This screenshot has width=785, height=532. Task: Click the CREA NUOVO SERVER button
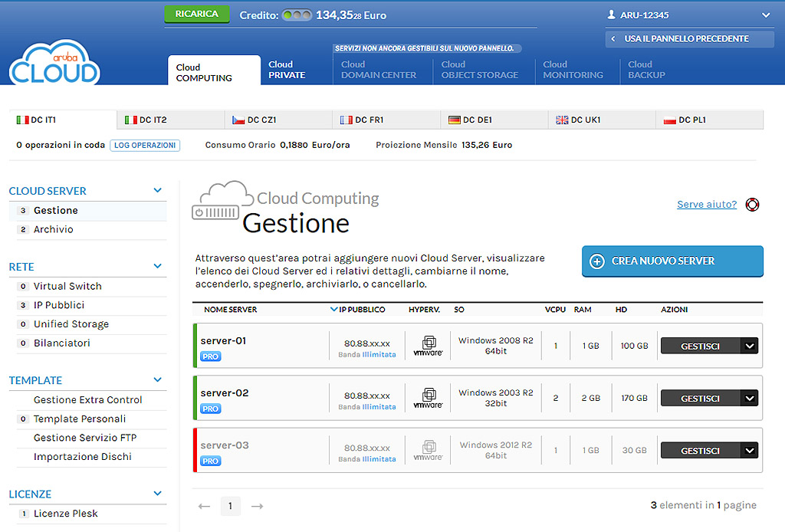coord(672,261)
